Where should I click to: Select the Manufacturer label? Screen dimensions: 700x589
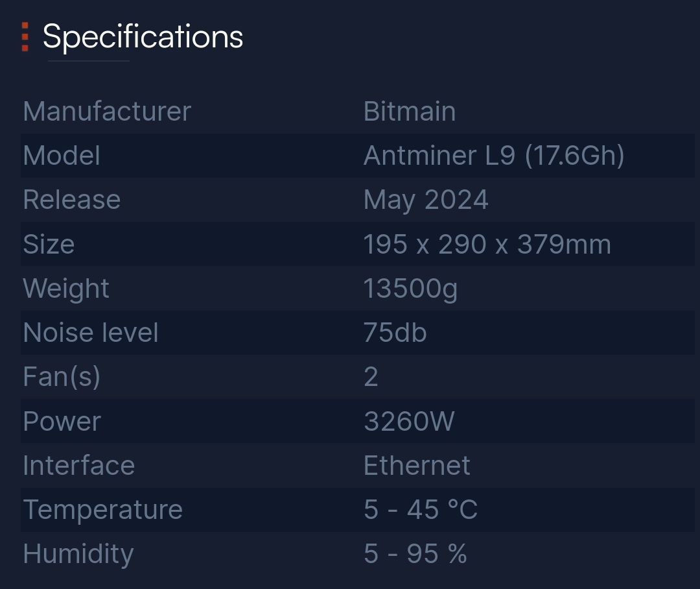[x=107, y=112]
